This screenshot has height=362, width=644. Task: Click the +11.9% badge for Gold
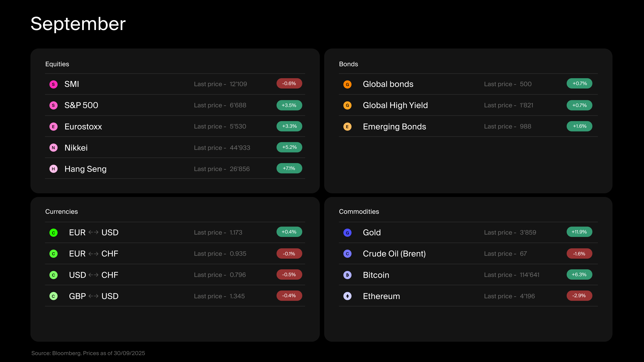click(579, 232)
